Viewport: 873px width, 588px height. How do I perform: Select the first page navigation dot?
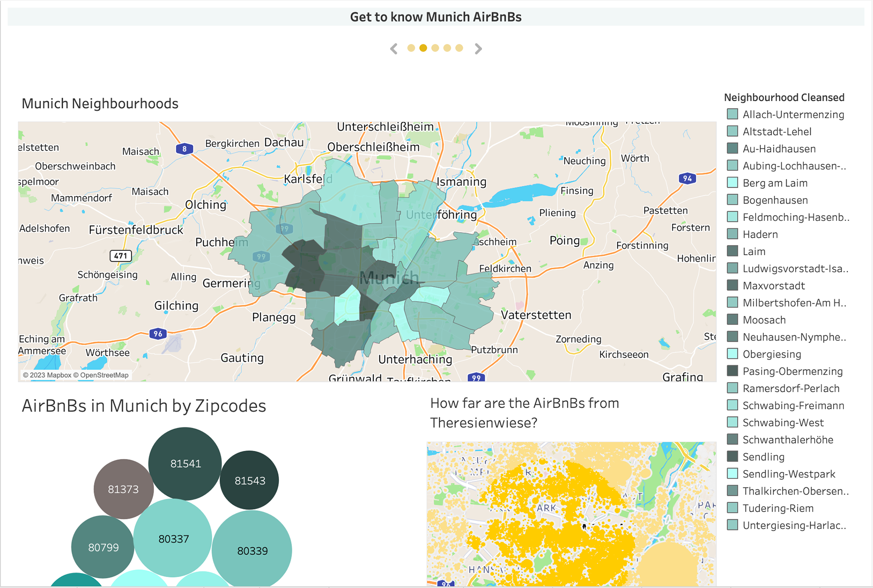click(411, 48)
